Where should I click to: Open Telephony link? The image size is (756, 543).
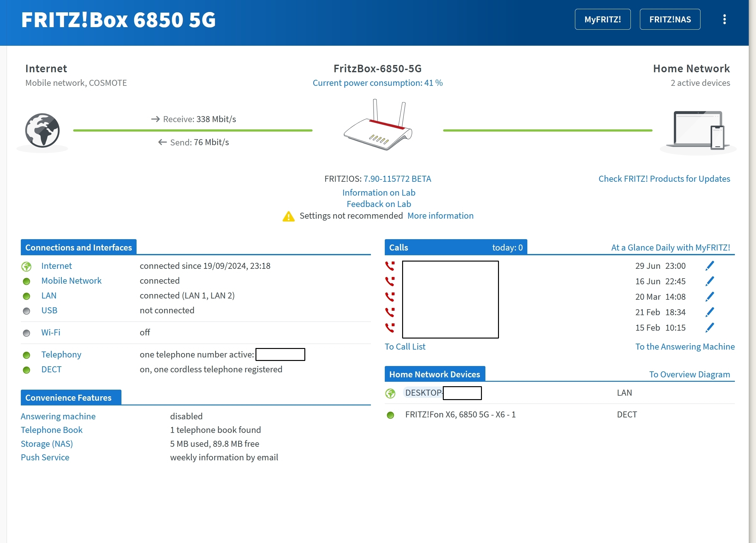[61, 355]
